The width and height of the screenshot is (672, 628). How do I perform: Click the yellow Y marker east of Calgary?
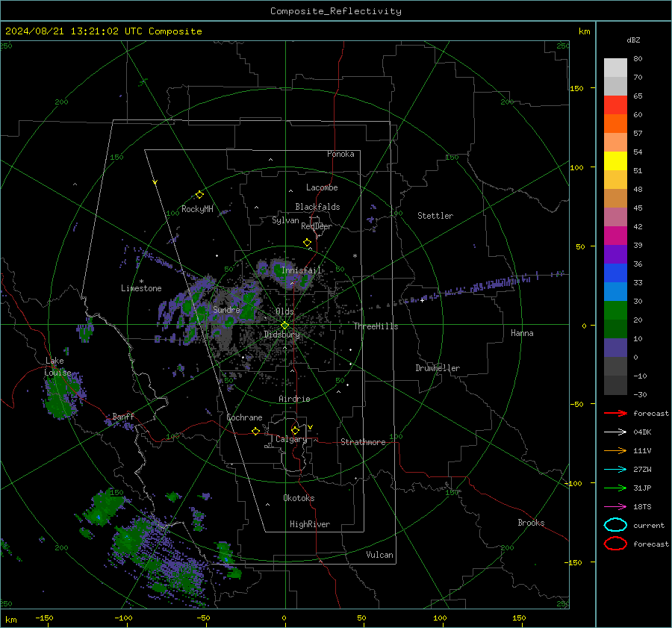[x=311, y=427]
